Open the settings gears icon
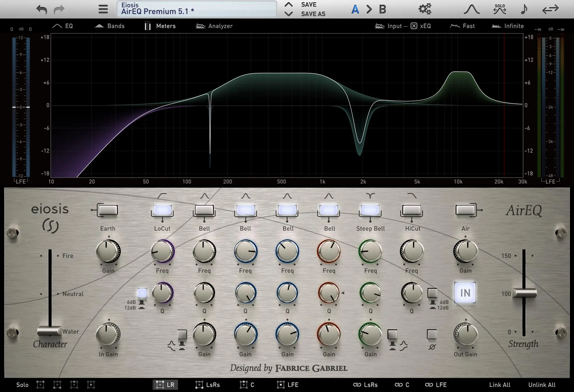 pos(425,9)
